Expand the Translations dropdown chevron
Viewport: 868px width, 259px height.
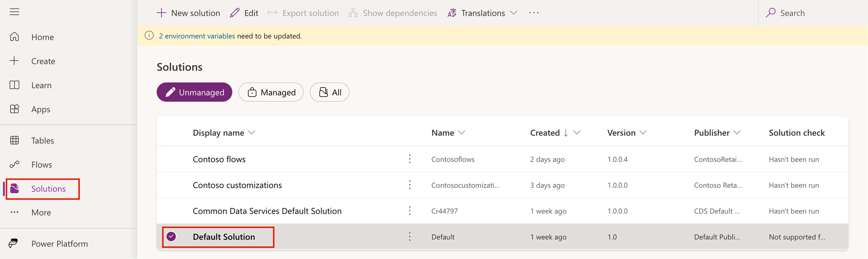click(x=514, y=13)
